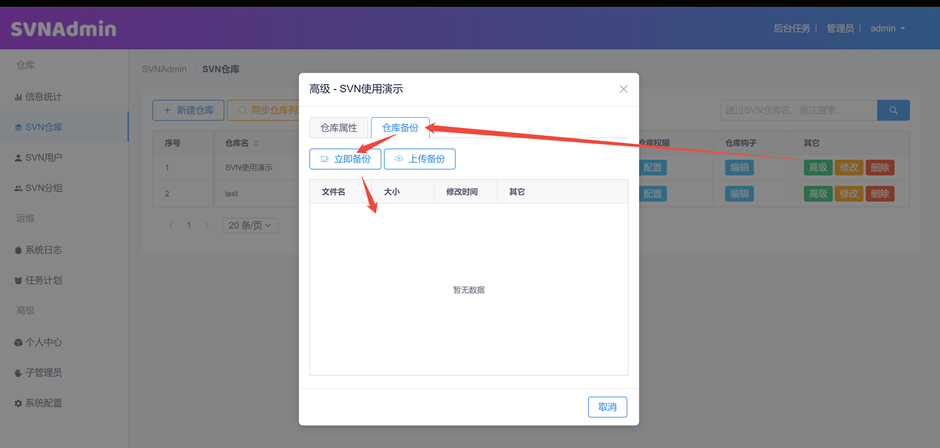Viewport: 940px width, 448px height.
Task: Click the 新建仓库 button
Action: pyautogui.click(x=188, y=110)
